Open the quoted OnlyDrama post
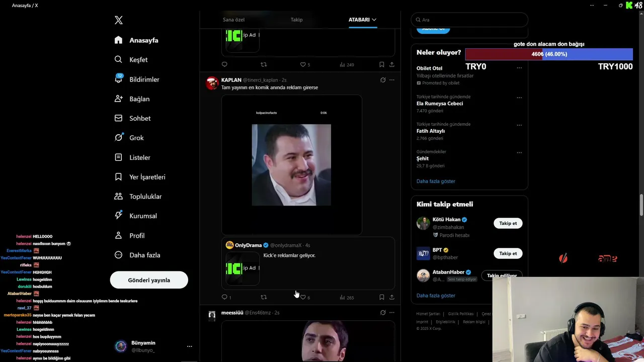The height and width of the screenshot is (362, 644). pos(308,263)
